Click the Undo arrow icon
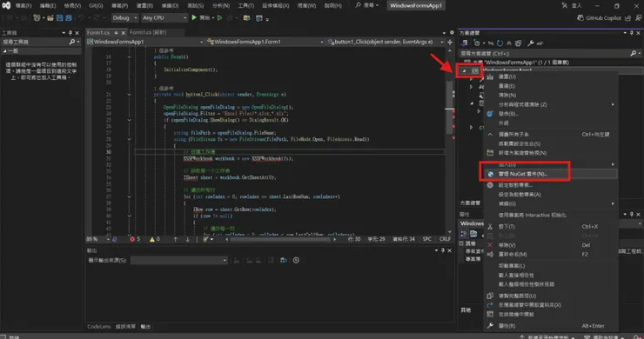The width and height of the screenshot is (644, 339). 81,18
